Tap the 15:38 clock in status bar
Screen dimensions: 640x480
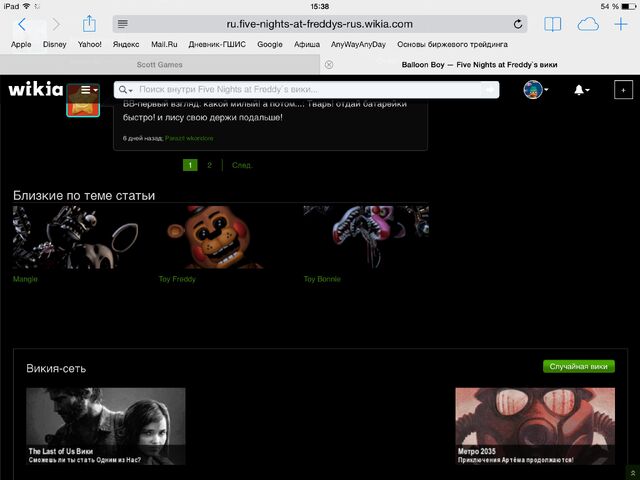pyautogui.click(x=320, y=6)
